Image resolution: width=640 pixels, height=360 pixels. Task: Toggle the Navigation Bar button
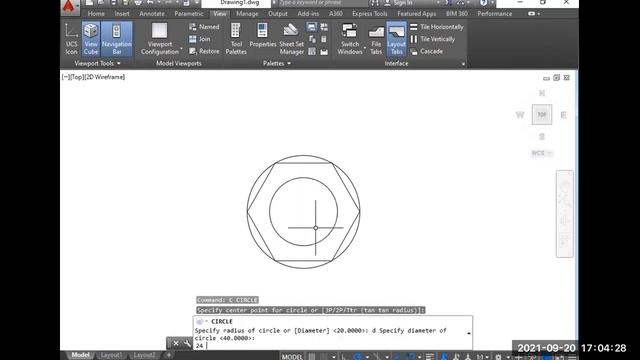[117, 39]
